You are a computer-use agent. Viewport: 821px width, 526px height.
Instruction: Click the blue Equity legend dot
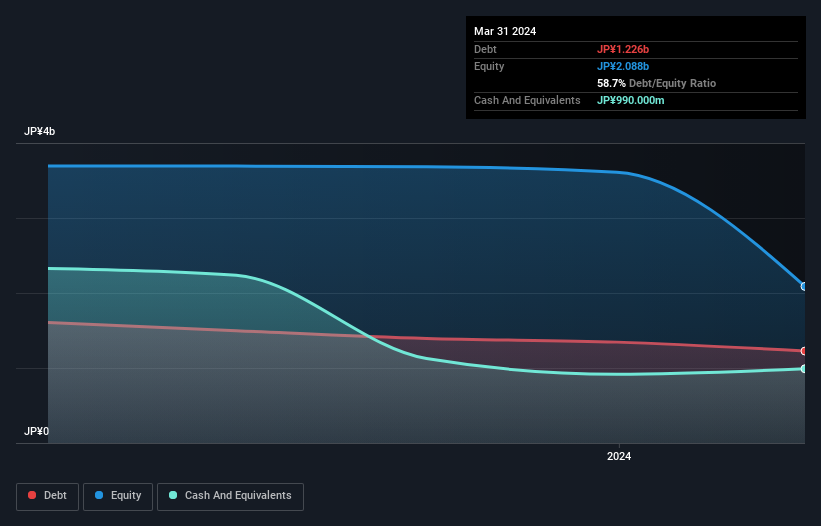tap(99, 495)
